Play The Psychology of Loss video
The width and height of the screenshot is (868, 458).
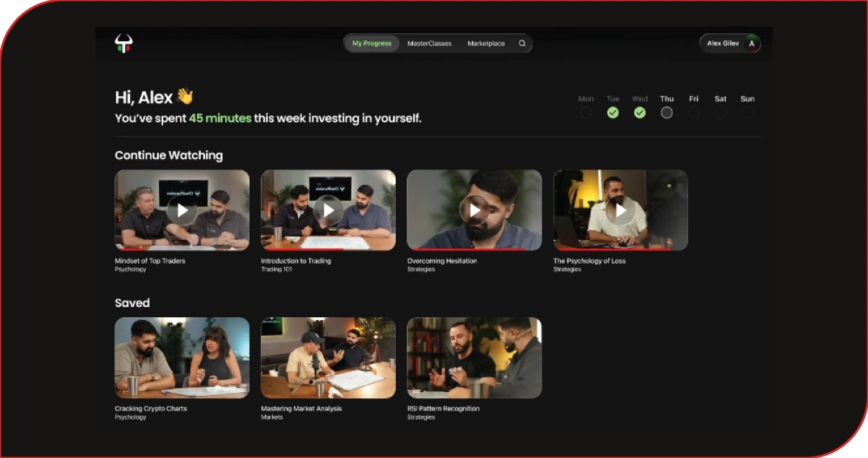620,210
